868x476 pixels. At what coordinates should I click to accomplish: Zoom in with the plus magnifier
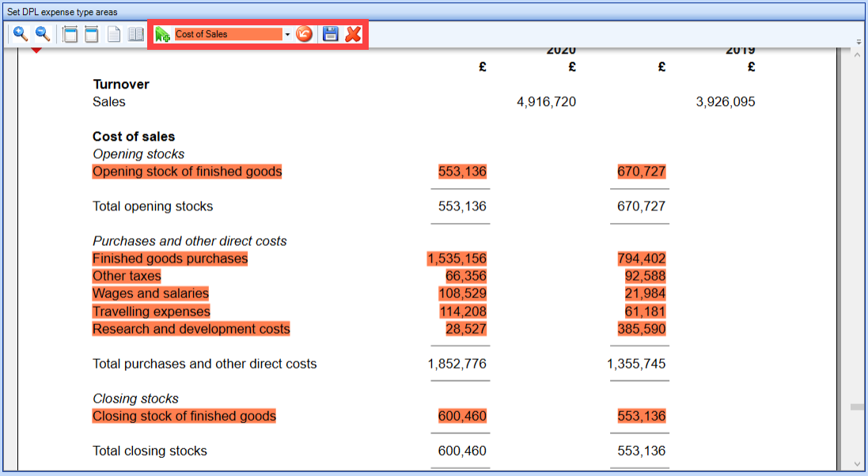click(21, 34)
